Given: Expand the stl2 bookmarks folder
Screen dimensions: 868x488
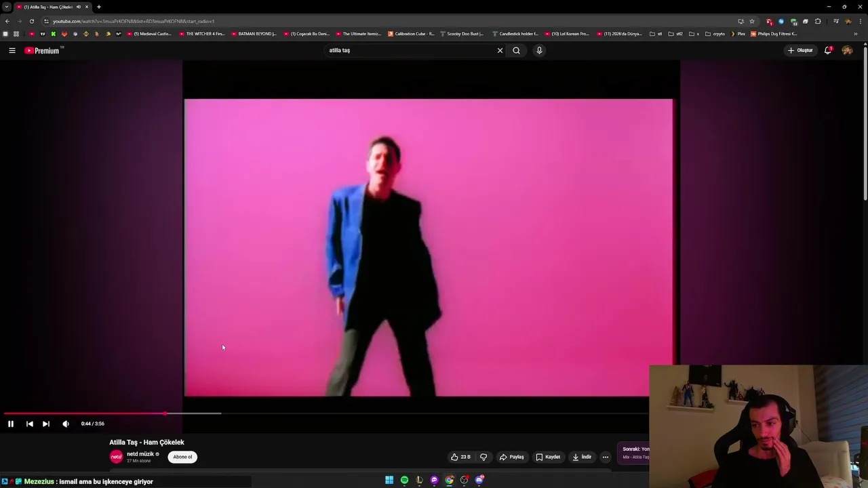Looking at the screenshot, I should pyautogui.click(x=675, y=34).
